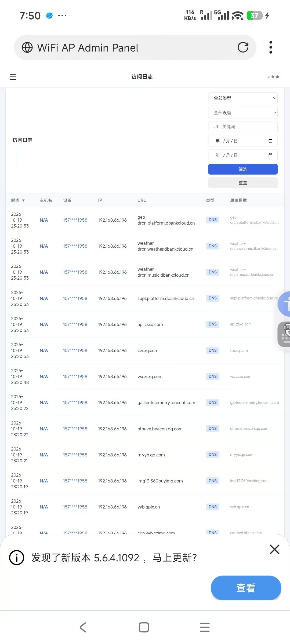The height and width of the screenshot is (644, 290).
Task: Expand the 全部设备 device dropdown
Action: click(x=243, y=113)
